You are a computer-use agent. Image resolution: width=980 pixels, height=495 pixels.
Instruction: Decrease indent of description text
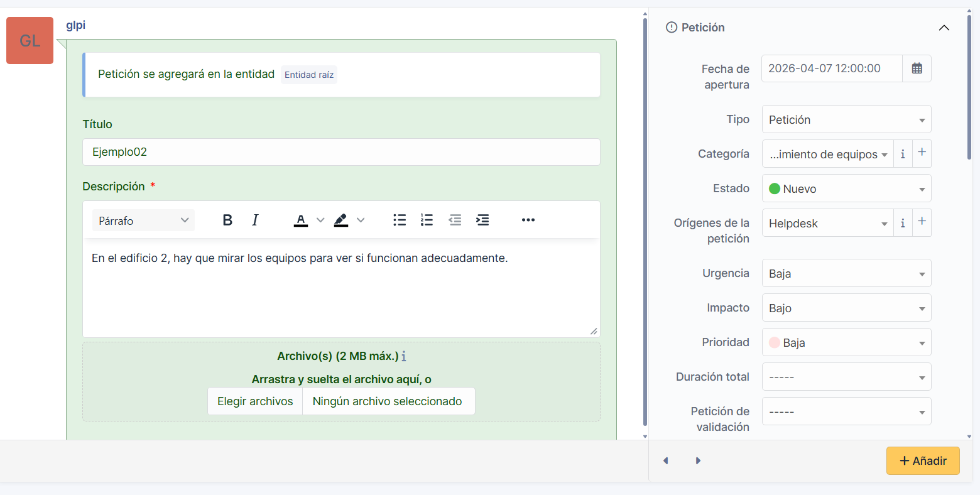[455, 220]
